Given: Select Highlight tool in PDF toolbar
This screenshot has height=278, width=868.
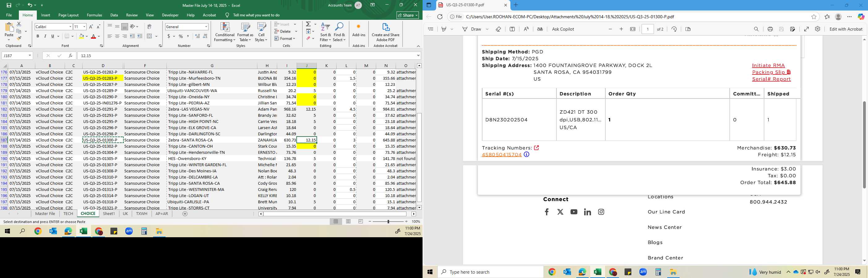Looking at the screenshot, I should (444, 29).
